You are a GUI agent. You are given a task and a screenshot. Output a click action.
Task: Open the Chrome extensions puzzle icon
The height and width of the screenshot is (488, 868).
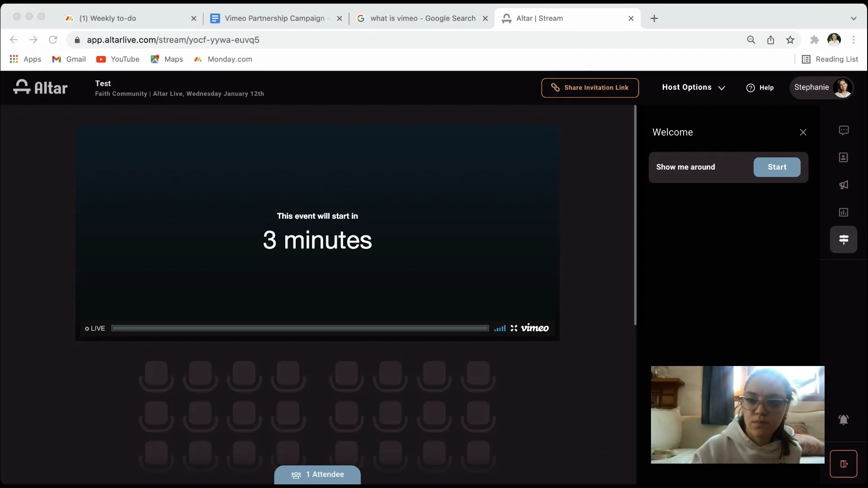(815, 40)
